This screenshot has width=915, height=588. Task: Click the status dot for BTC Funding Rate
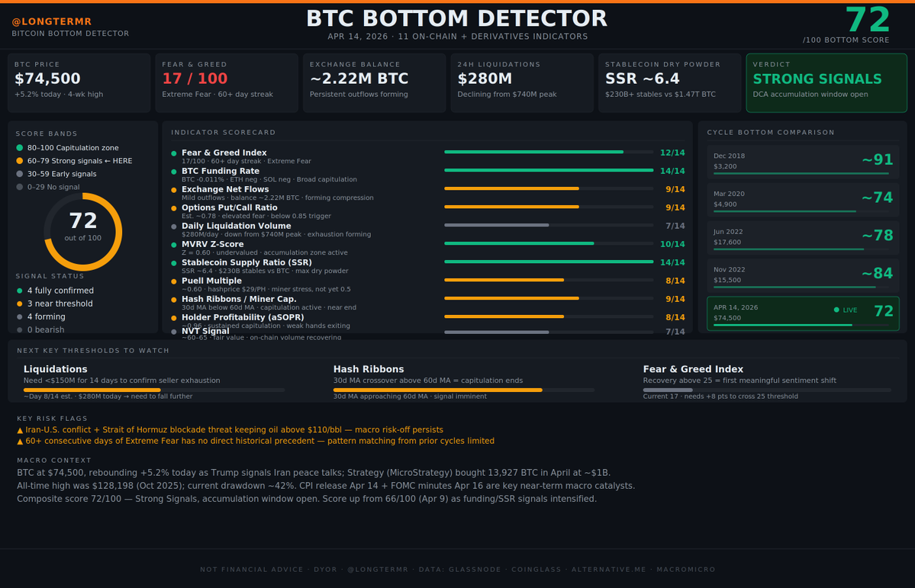coord(174,172)
